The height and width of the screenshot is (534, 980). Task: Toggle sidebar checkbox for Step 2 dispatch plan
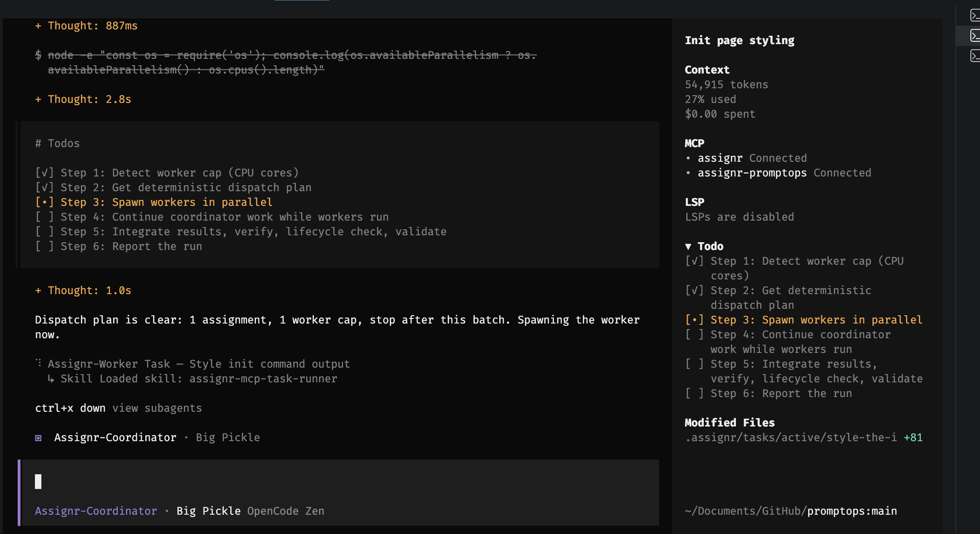click(x=694, y=290)
